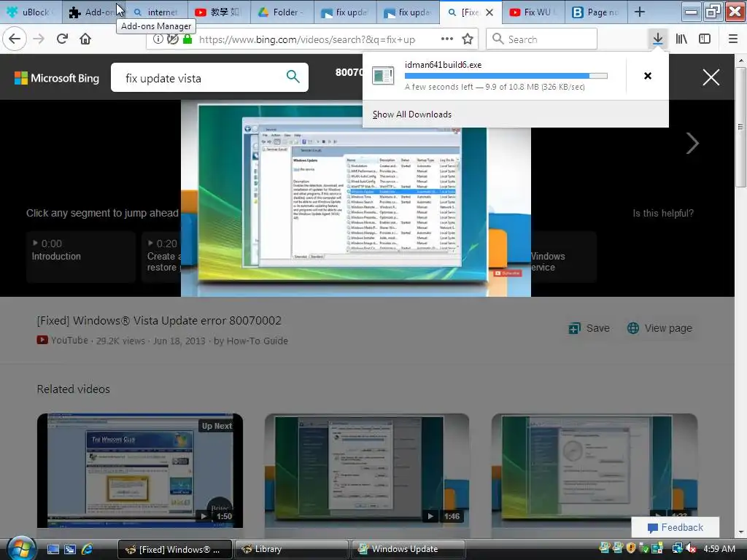Image resolution: width=747 pixels, height=560 pixels.
Task: Click the main video player
Action: coord(356,198)
